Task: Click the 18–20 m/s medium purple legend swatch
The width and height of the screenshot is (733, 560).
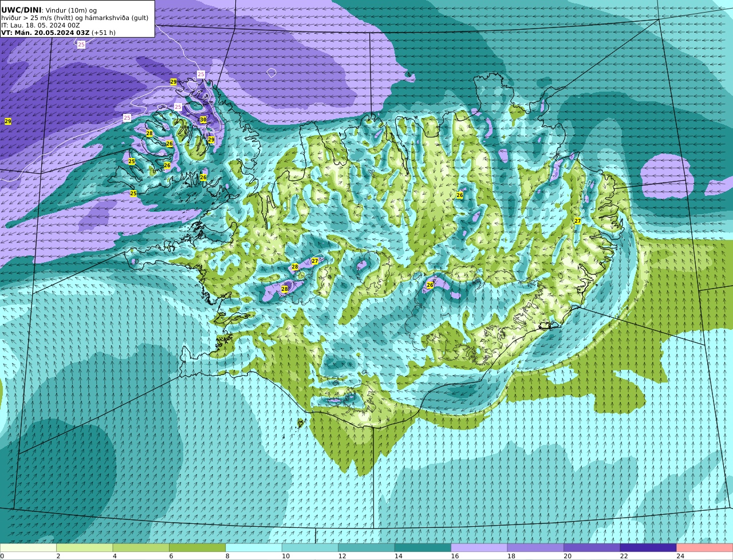Action: tap(535, 548)
